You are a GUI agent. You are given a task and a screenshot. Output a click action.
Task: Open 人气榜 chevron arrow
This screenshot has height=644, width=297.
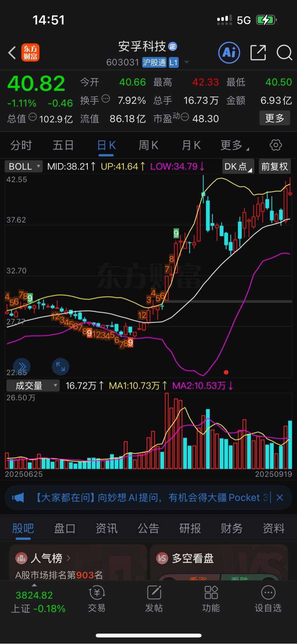coord(69,558)
